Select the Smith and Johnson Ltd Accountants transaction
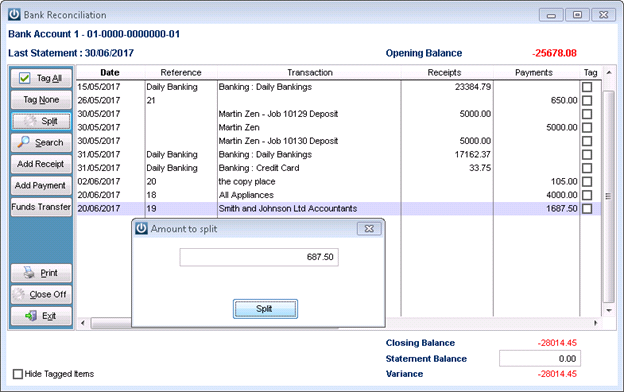 click(288, 209)
